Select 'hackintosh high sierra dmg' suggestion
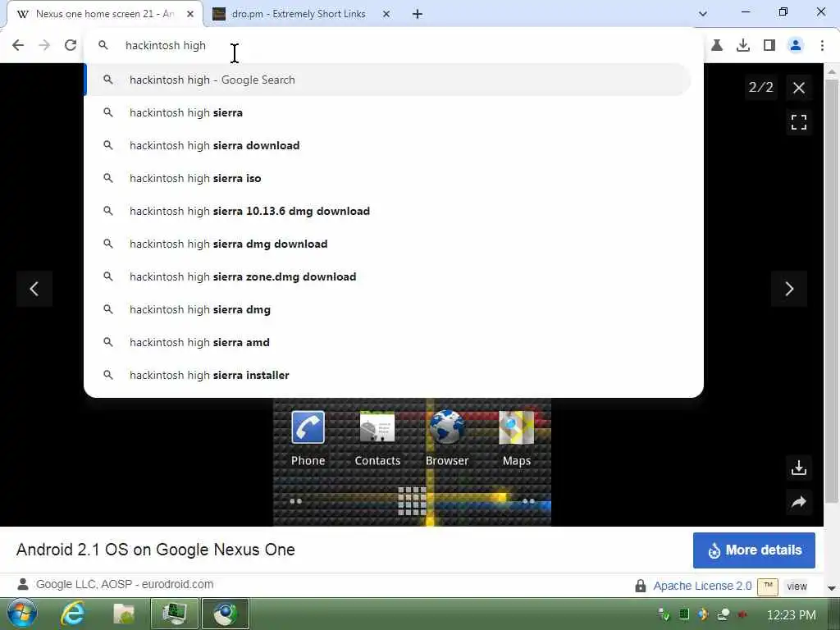The height and width of the screenshot is (630, 840). pos(387,309)
